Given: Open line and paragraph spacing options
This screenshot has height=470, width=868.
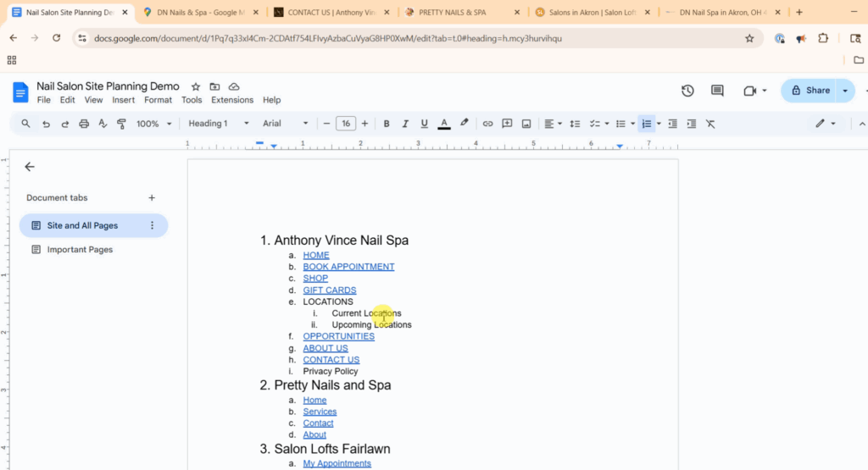Looking at the screenshot, I should (x=575, y=124).
